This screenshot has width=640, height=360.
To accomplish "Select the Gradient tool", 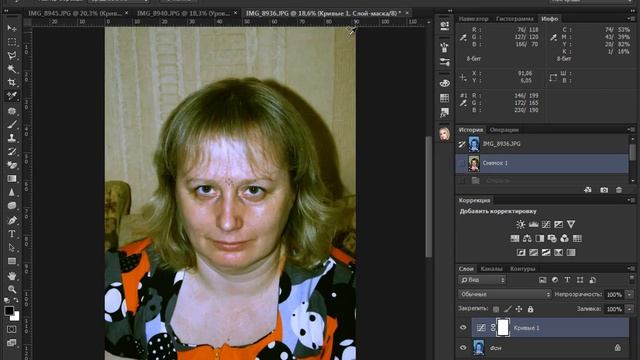I will [12, 178].
